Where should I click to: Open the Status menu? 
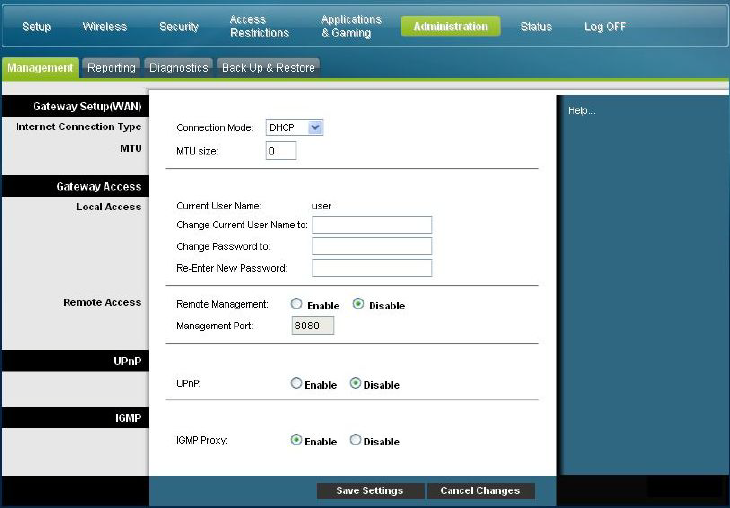[x=536, y=27]
